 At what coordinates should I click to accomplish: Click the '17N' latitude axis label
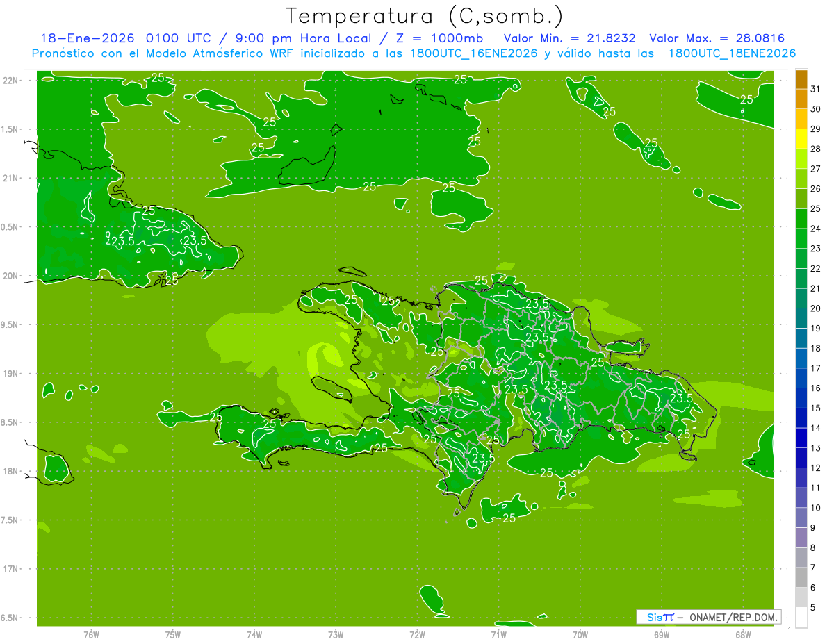tap(10, 569)
